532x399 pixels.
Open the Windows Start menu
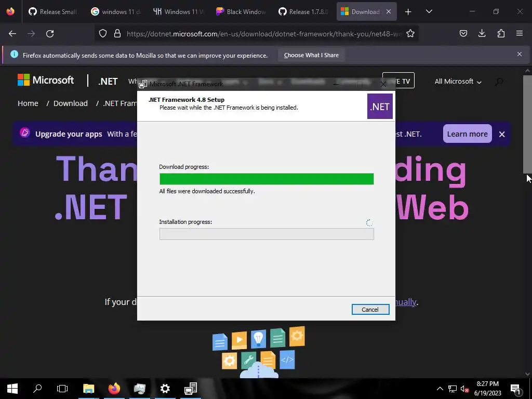(x=12, y=389)
